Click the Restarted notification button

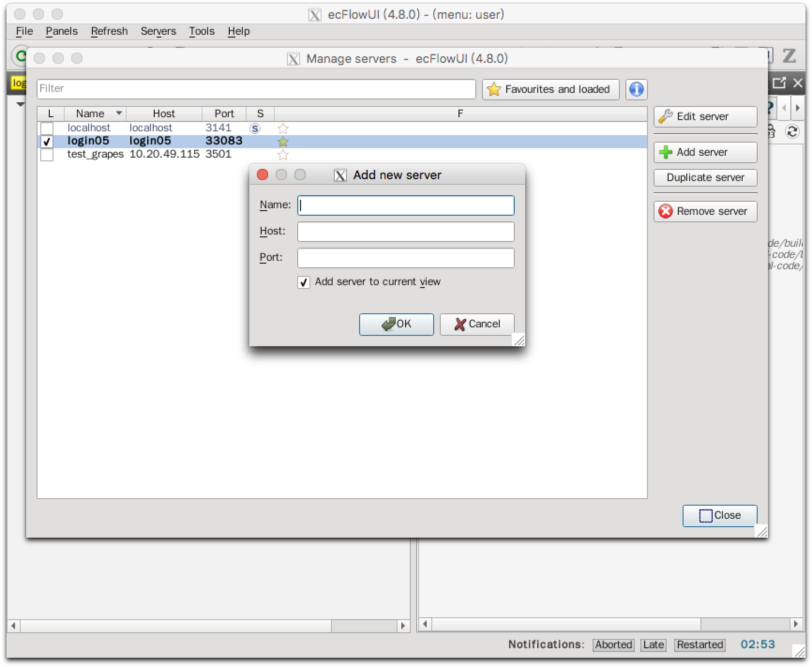699,645
